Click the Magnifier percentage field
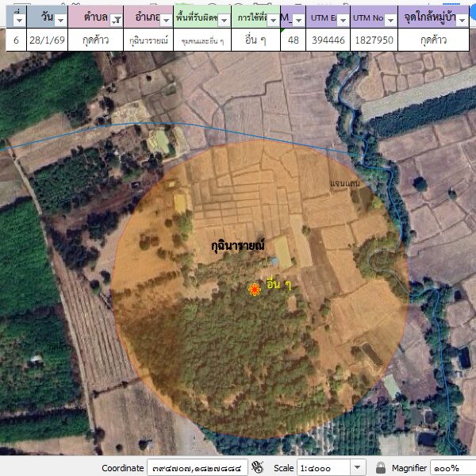The image size is (476, 476). click(x=452, y=467)
